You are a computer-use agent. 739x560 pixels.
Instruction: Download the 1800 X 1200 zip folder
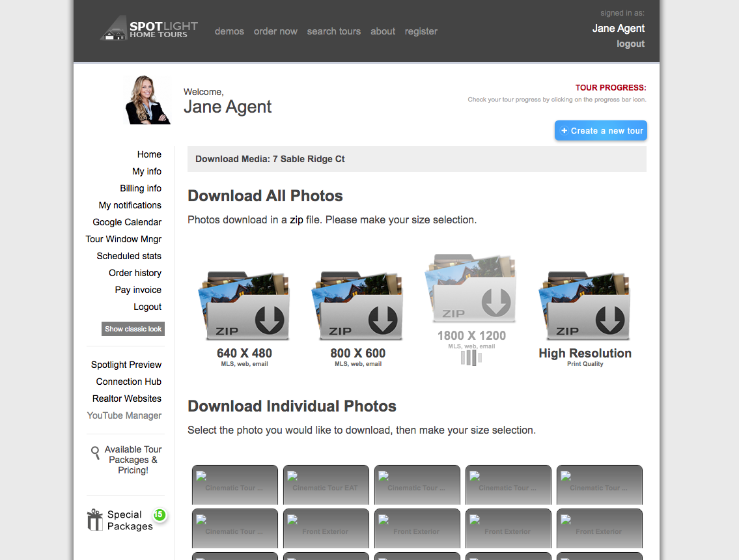(471, 288)
